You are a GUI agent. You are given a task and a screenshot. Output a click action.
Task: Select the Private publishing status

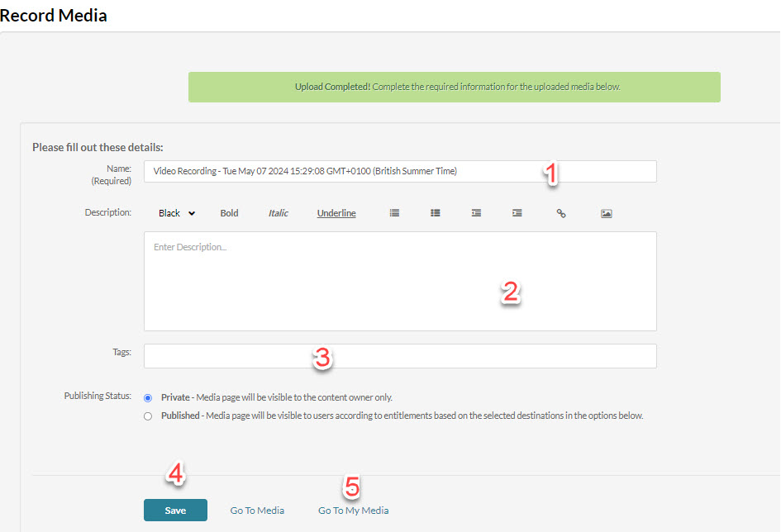148,397
